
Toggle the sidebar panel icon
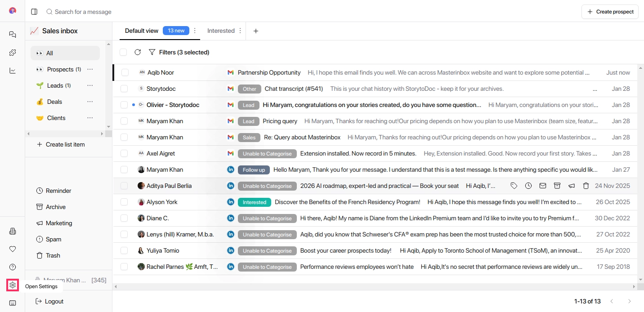point(34,12)
